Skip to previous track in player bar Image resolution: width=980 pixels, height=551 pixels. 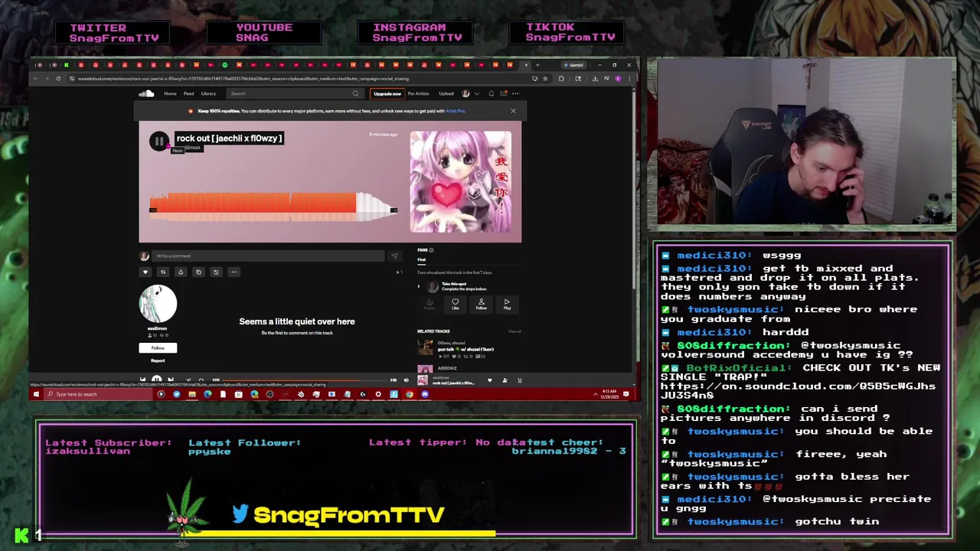point(142,380)
